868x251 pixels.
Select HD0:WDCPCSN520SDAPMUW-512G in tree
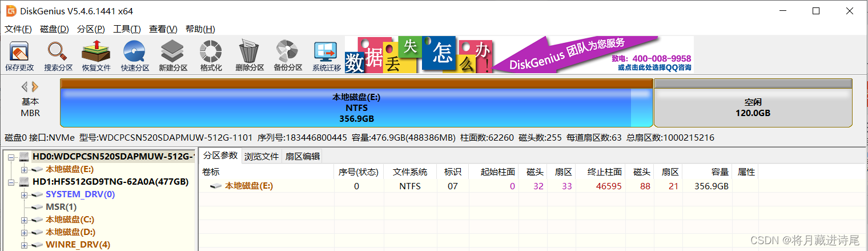(x=113, y=157)
